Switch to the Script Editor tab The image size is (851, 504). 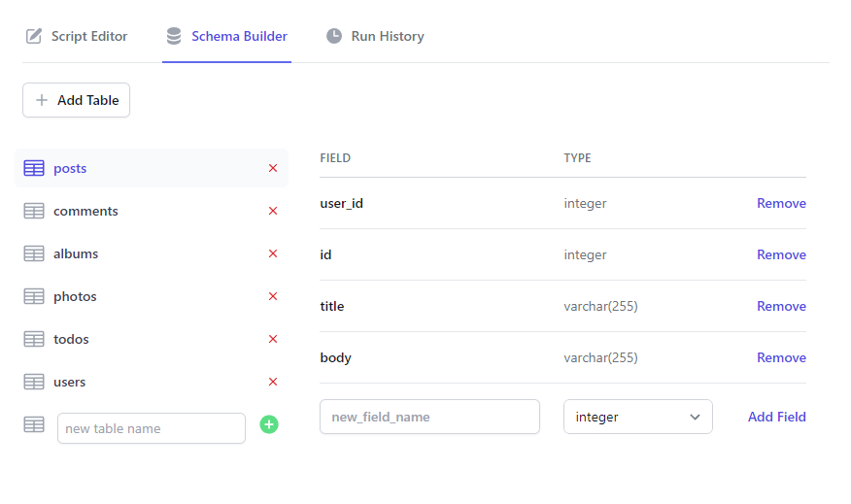(77, 36)
